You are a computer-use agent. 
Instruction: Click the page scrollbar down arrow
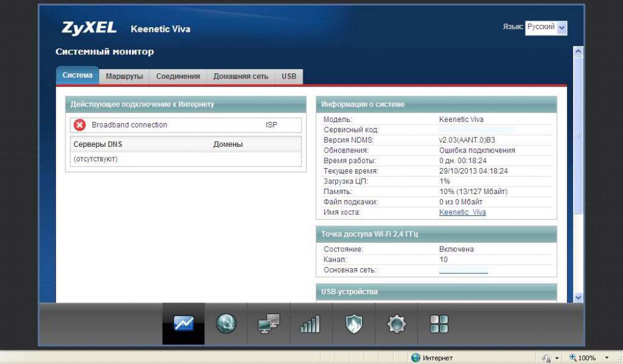[x=578, y=297]
